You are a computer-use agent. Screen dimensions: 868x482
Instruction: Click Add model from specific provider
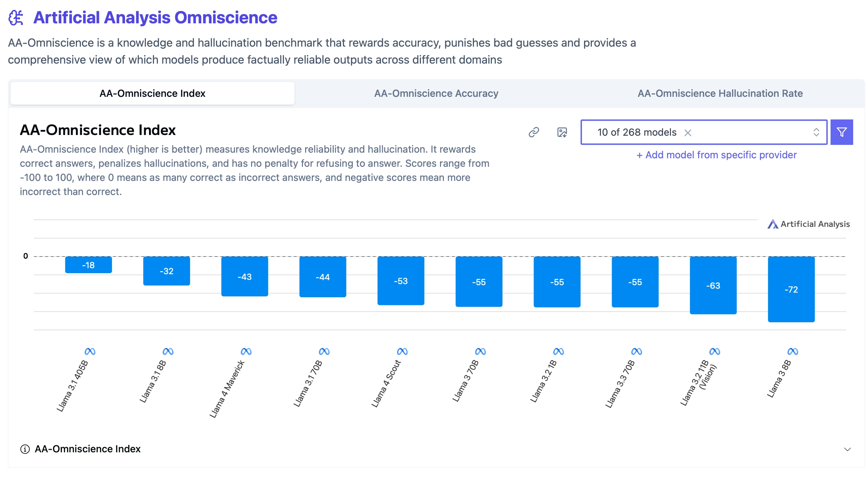coord(717,155)
